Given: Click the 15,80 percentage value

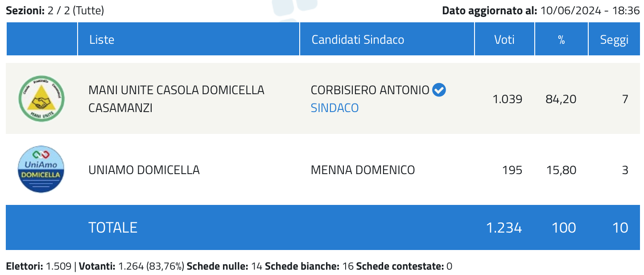Looking at the screenshot, I should click(561, 170).
